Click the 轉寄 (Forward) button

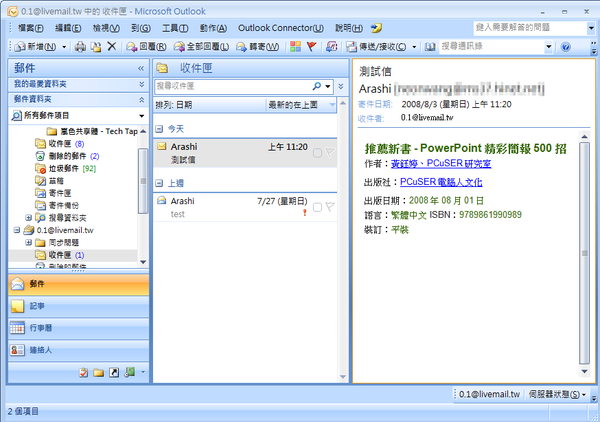tap(257, 47)
